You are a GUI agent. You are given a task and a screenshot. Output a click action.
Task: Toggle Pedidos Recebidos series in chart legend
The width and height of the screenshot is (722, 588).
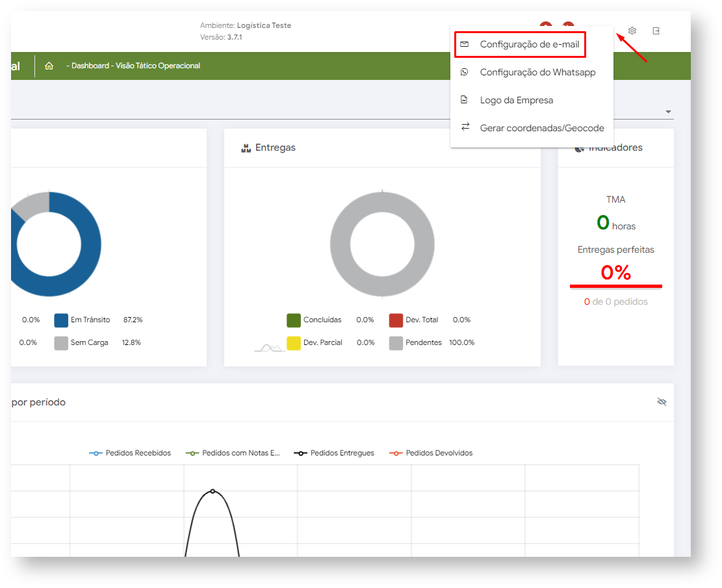(x=130, y=453)
